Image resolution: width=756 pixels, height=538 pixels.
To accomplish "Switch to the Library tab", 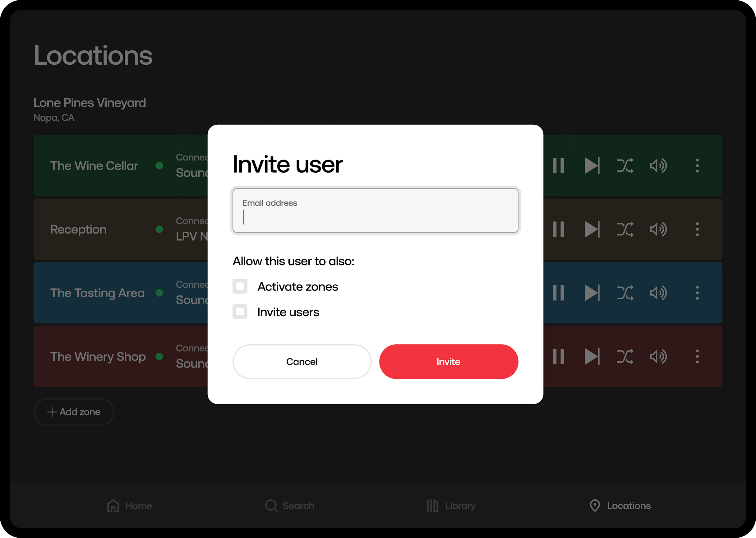I will point(451,506).
